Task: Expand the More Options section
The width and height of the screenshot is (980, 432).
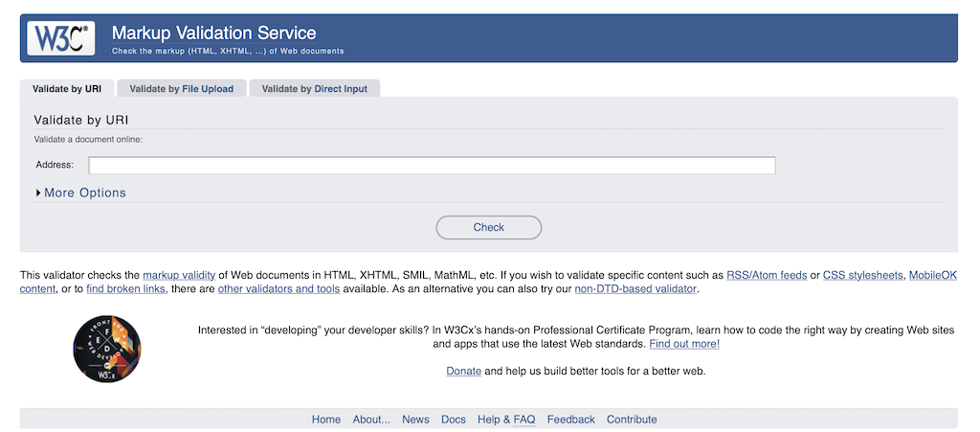Action: point(81,193)
